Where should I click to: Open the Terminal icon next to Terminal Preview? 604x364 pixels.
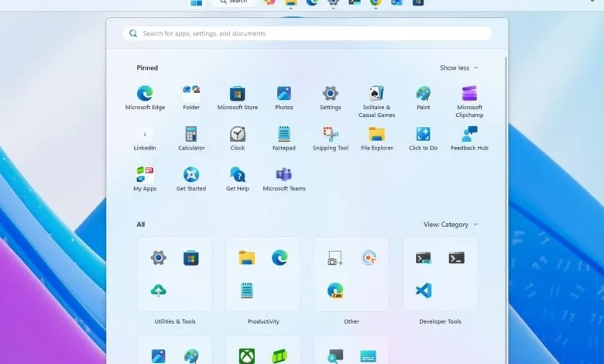[456, 258]
